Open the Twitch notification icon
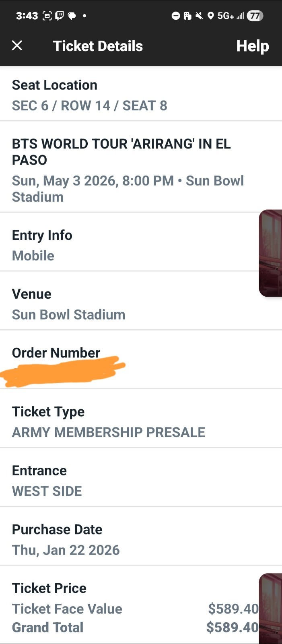 pyautogui.click(x=59, y=16)
